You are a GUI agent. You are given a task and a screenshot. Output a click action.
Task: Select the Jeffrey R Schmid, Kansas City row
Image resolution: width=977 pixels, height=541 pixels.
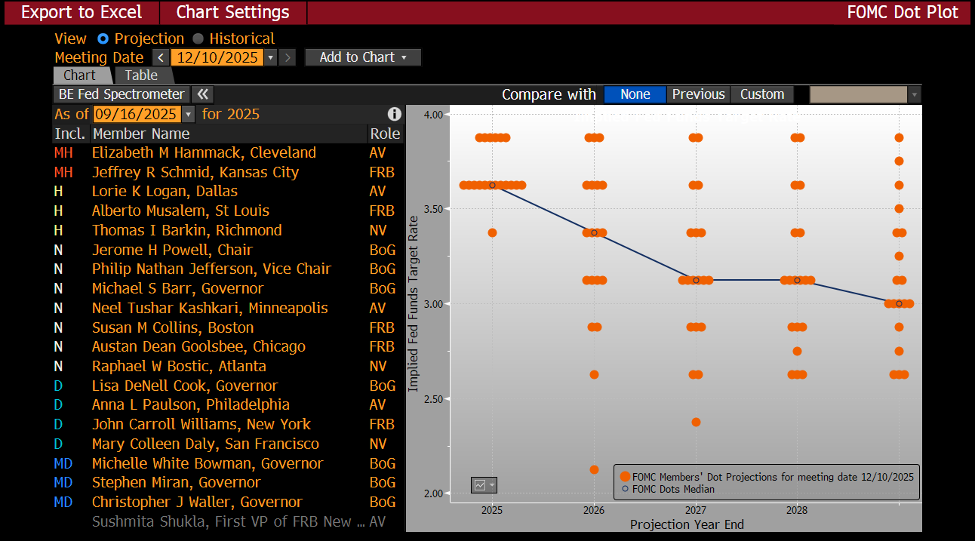click(228, 172)
